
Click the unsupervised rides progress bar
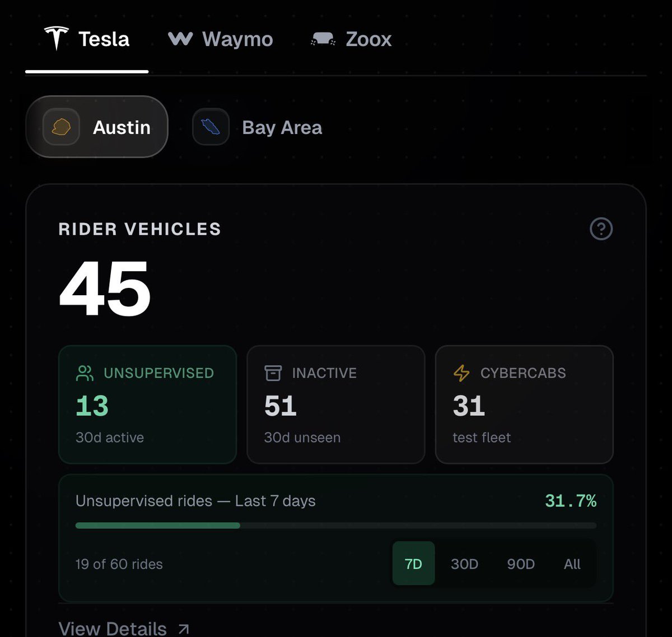336,526
